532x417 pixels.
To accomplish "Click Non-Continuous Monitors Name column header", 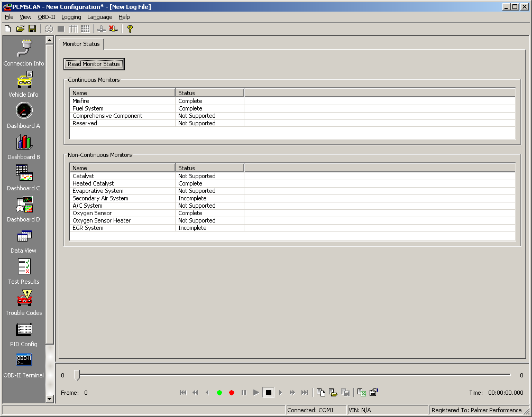I will (123, 168).
